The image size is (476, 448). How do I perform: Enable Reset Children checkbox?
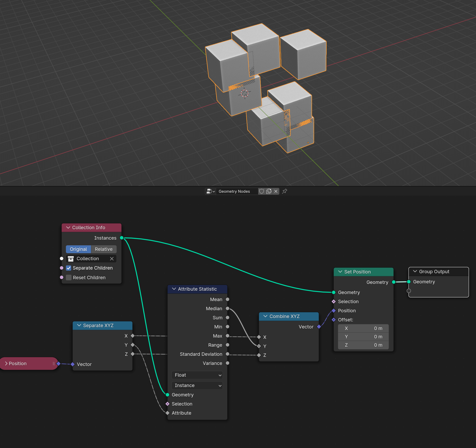(69, 278)
